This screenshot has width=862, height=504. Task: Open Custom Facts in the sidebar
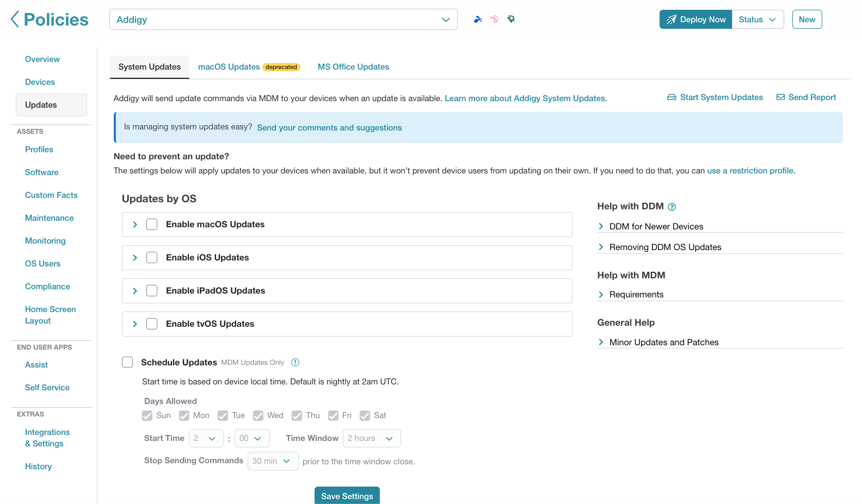tap(51, 195)
